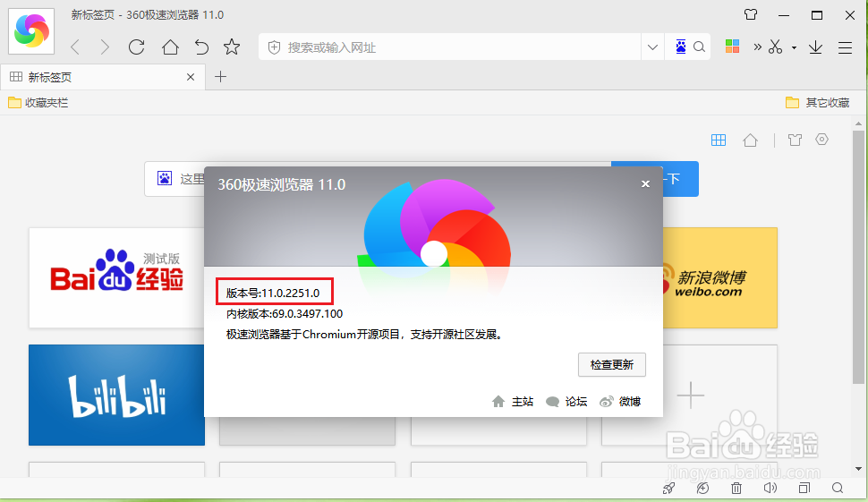Change new tab page skin shirt icon

click(x=795, y=140)
